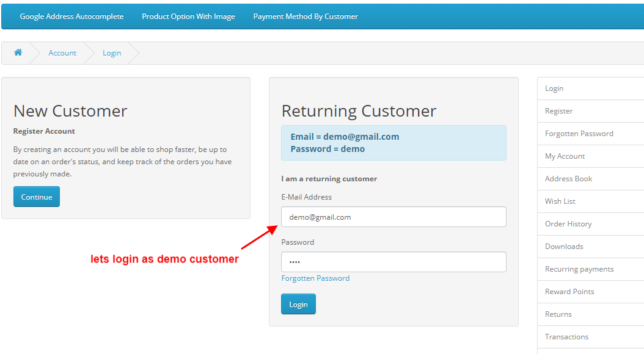644x354 pixels.
Task: Select Payment Method By Customer menu item
Action: [x=305, y=16]
